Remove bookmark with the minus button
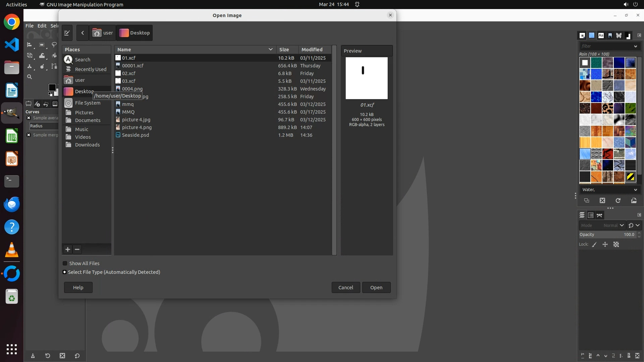644x362 pixels. tap(77, 249)
